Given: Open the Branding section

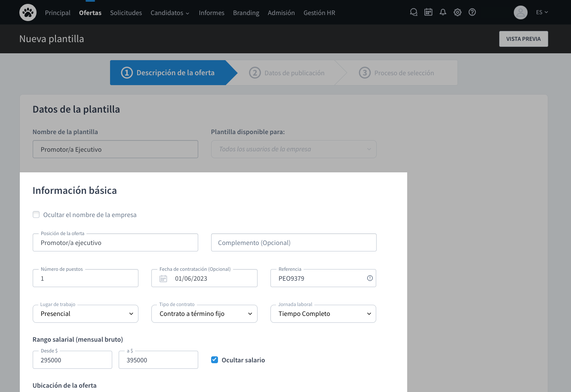Looking at the screenshot, I should [246, 12].
